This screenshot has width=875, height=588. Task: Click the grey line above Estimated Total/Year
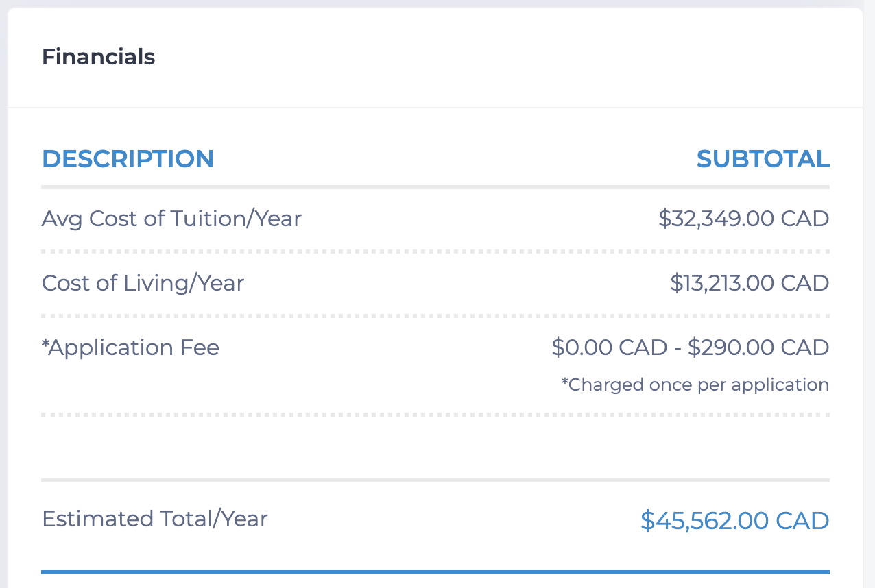pos(435,480)
